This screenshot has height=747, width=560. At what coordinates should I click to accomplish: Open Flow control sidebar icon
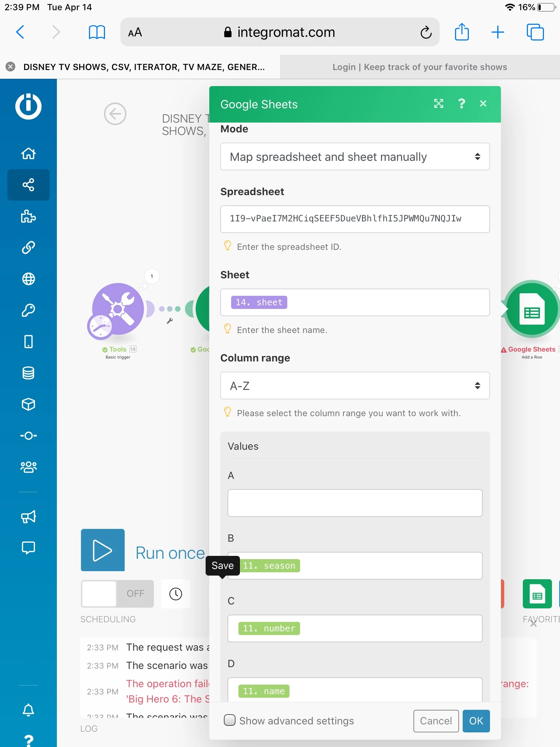coord(28,436)
